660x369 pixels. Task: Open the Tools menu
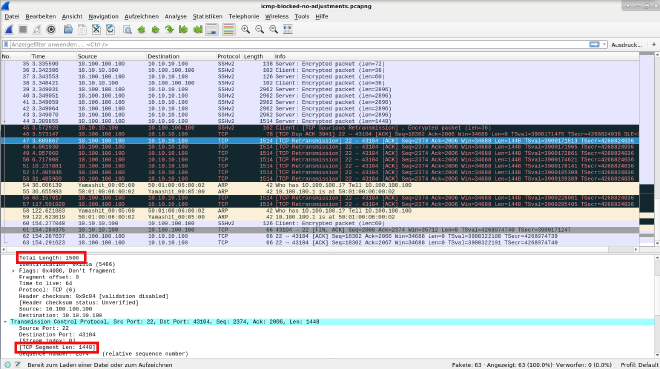[301, 16]
